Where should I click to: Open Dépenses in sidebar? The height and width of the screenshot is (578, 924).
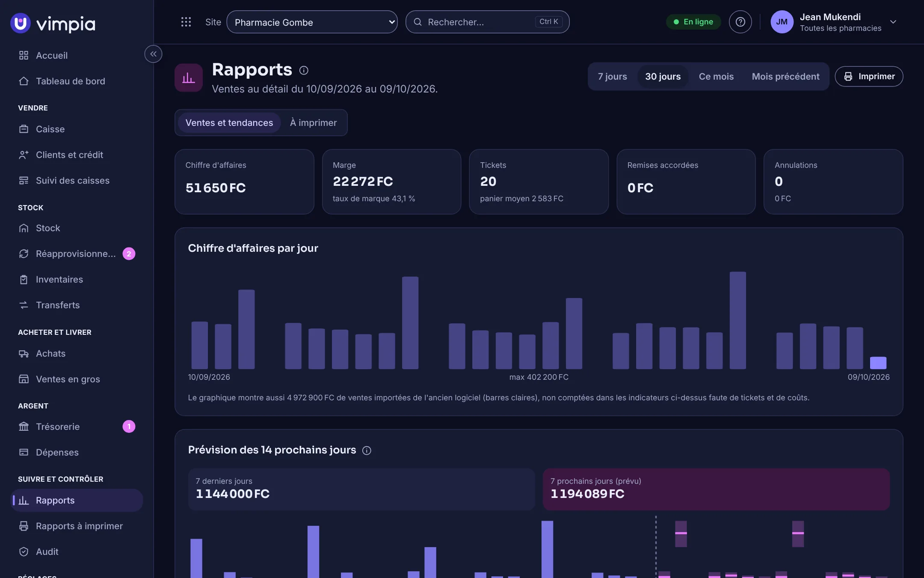coord(77,452)
